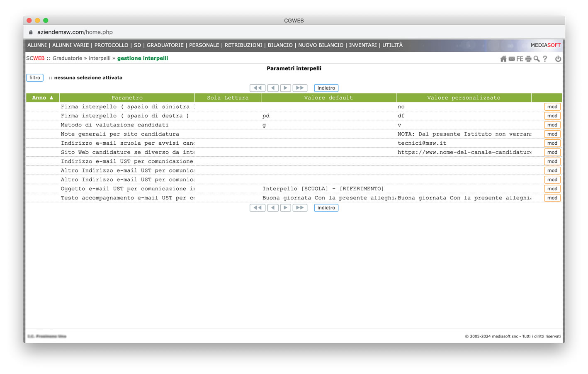Image resolution: width=588 pixels, height=374 pixels.
Task: Go to first page using top pager
Action: (257, 88)
